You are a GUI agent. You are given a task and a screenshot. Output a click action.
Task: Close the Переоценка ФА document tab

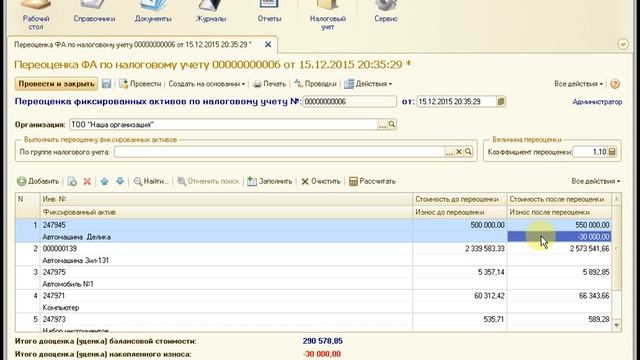coord(268,44)
